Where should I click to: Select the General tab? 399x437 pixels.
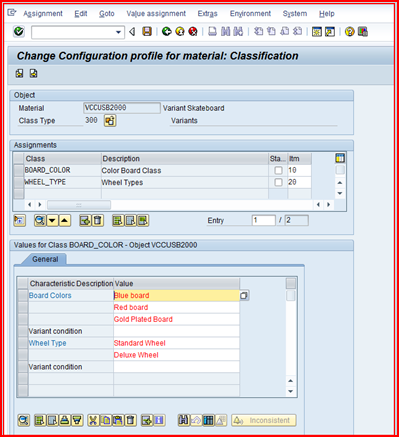point(45,259)
